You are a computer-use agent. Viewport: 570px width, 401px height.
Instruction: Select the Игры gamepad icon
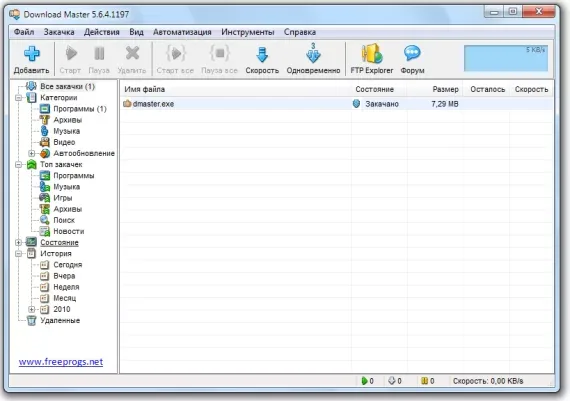[x=44, y=197]
